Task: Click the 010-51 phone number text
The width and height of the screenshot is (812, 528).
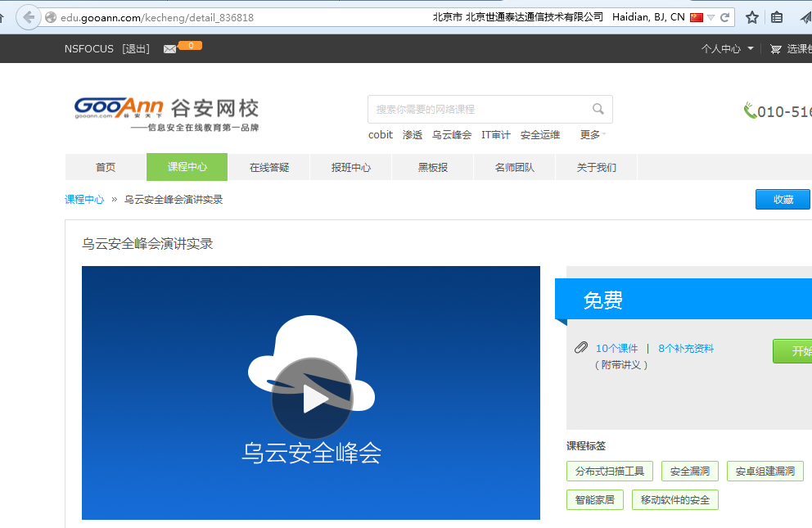Action: 784,112
